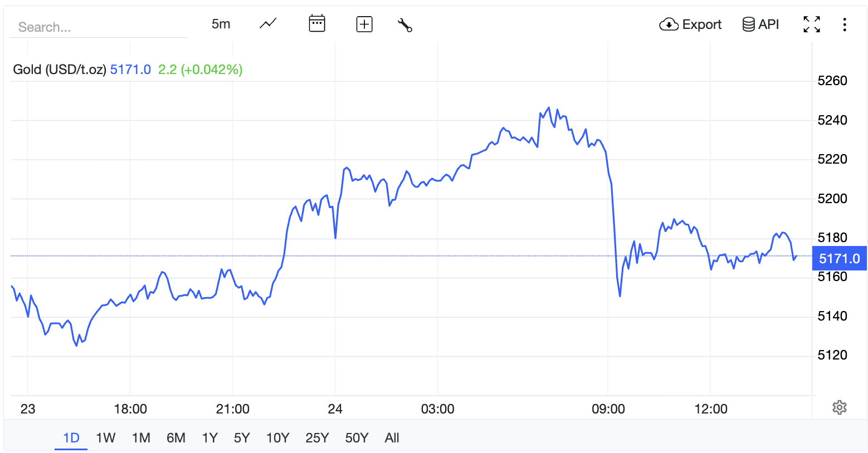The width and height of the screenshot is (868, 453).
Task: Open the 5m interval dropdown
Action: [221, 24]
